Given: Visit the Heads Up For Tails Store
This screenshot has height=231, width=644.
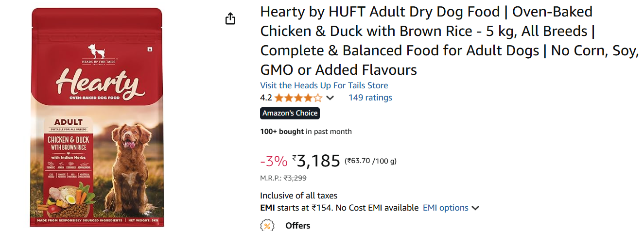Looking at the screenshot, I should coord(324,85).
